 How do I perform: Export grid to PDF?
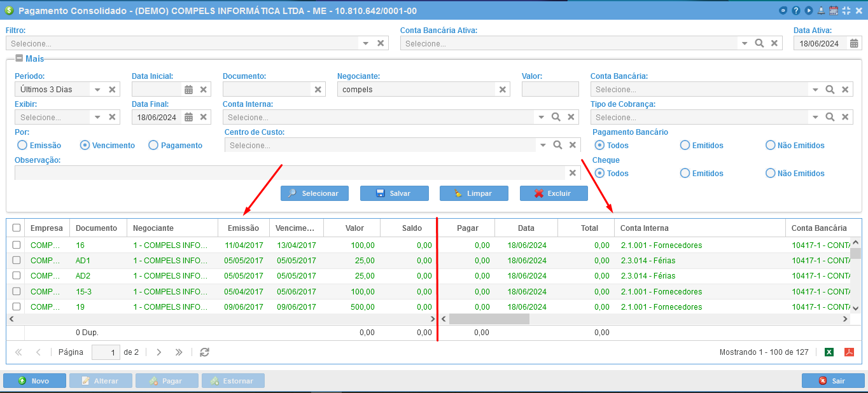pyautogui.click(x=849, y=352)
